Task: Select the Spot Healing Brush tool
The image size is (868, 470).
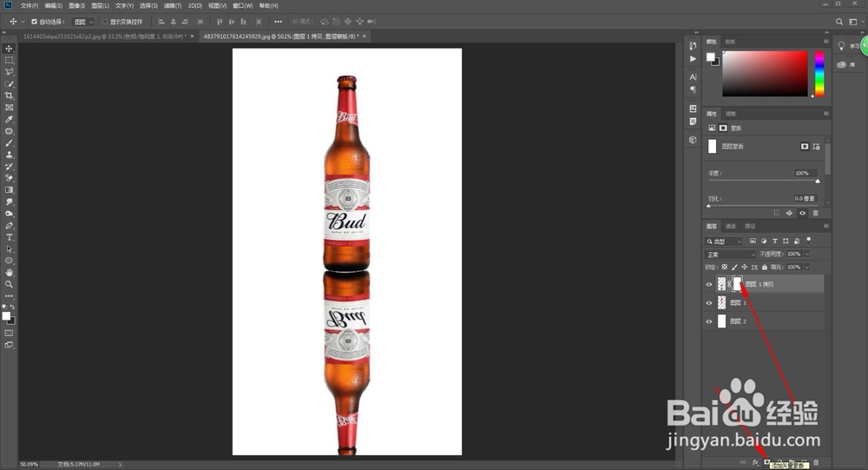Action: [x=9, y=131]
